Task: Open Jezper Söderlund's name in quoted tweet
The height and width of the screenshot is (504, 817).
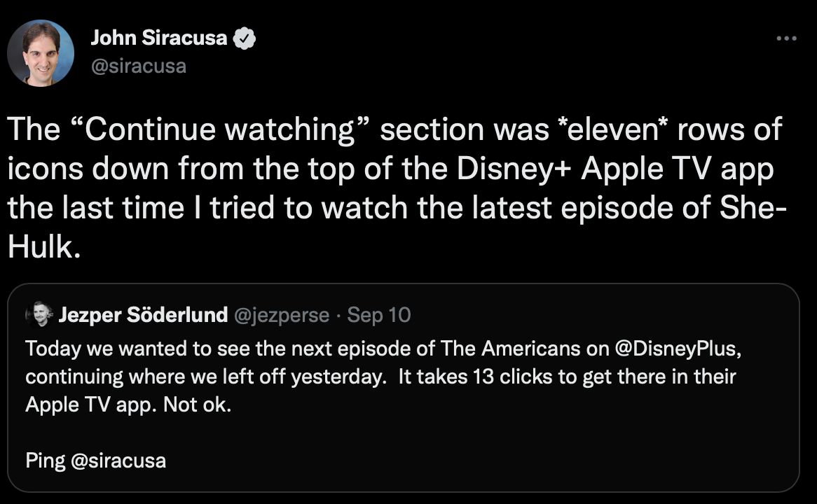Action: [x=143, y=315]
